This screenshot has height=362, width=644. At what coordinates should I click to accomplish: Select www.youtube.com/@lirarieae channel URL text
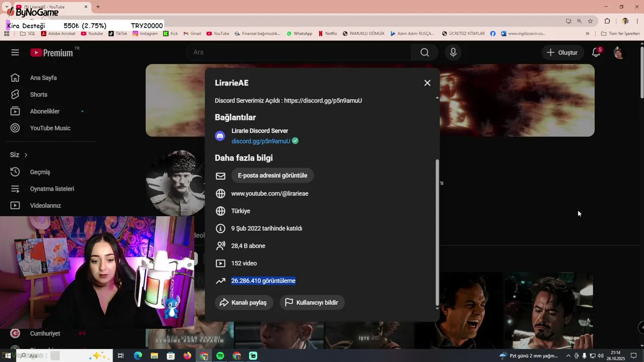point(270,194)
